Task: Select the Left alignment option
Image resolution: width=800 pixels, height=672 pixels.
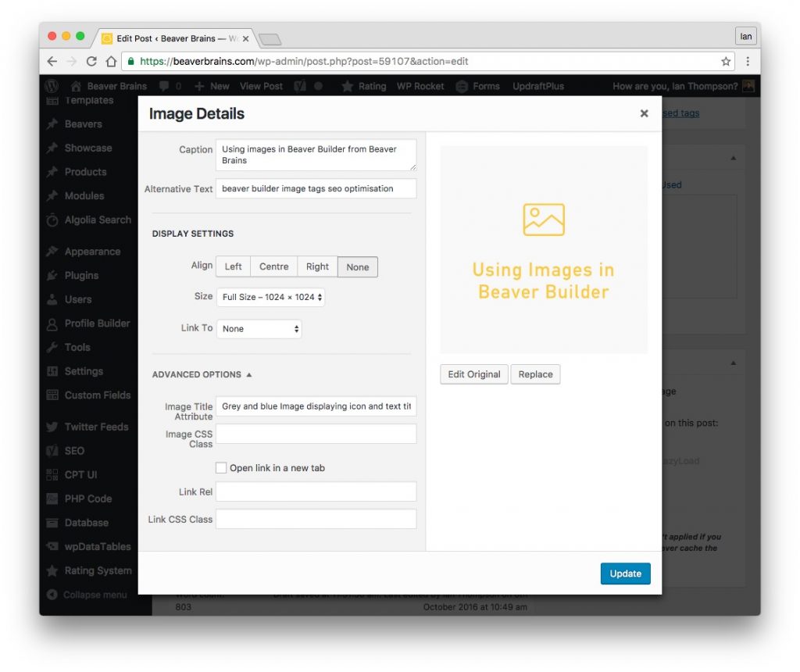Action: [x=232, y=266]
